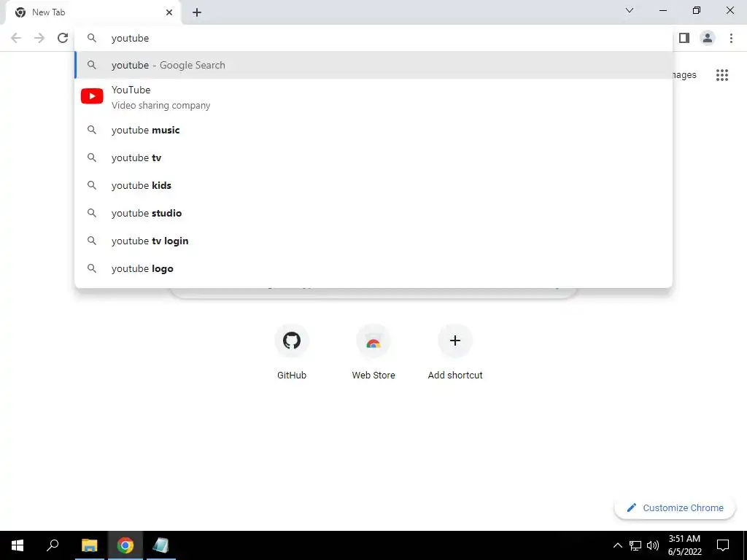Viewport: 747px width, 560px height.
Task: Expand the tab search chevron
Action: click(x=630, y=10)
